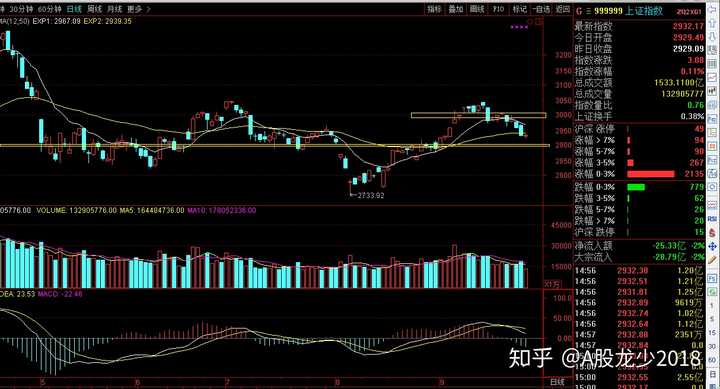Click the list icon before 999999 code
Image resolution: width=720 pixels, height=389 pixels.
[588, 11]
